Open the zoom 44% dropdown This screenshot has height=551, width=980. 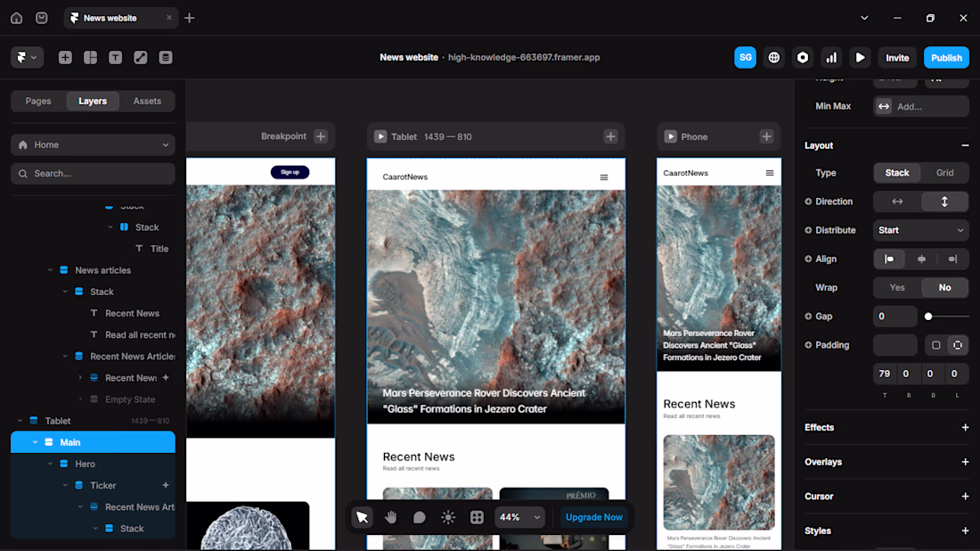coord(519,517)
